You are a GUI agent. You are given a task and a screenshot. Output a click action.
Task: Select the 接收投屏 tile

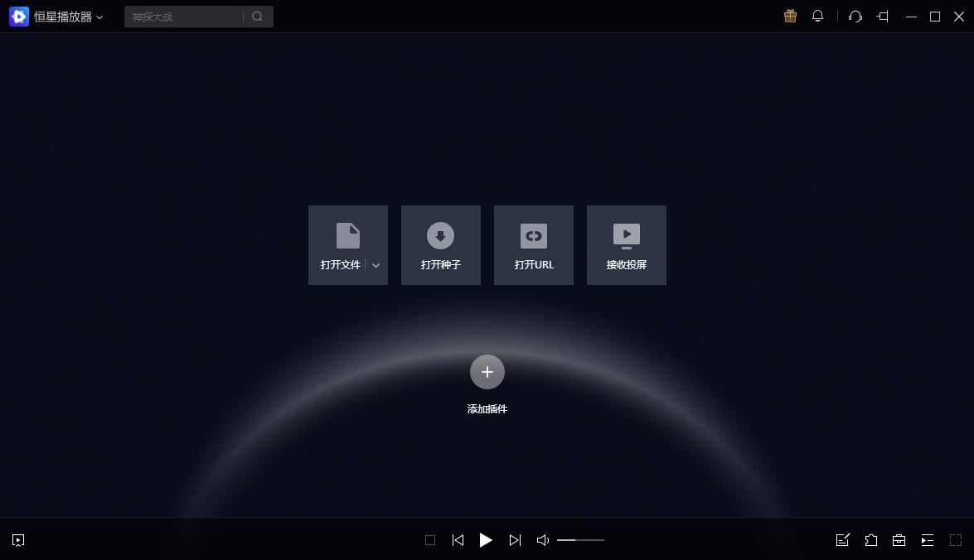[626, 245]
